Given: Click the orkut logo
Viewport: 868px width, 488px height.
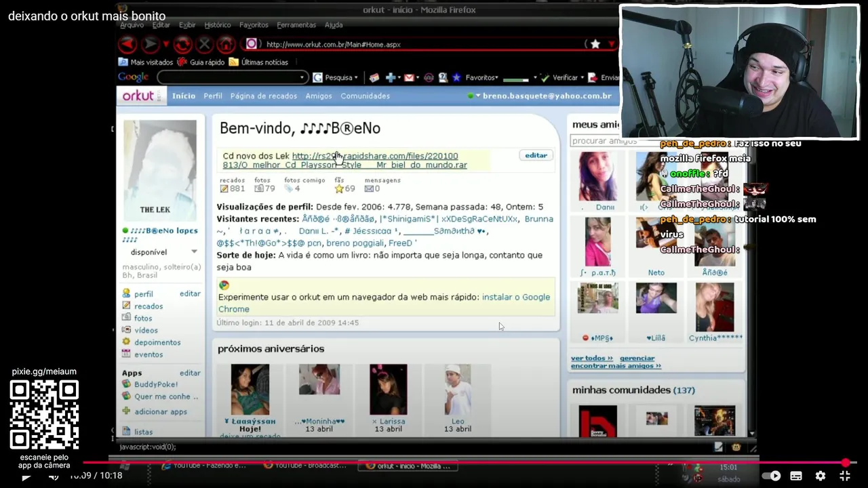Looking at the screenshot, I should point(141,96).
